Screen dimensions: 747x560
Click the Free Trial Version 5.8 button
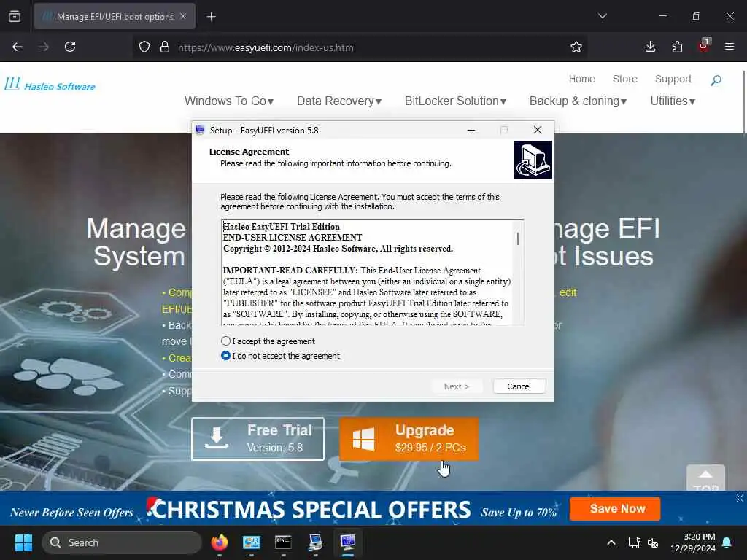258,439
